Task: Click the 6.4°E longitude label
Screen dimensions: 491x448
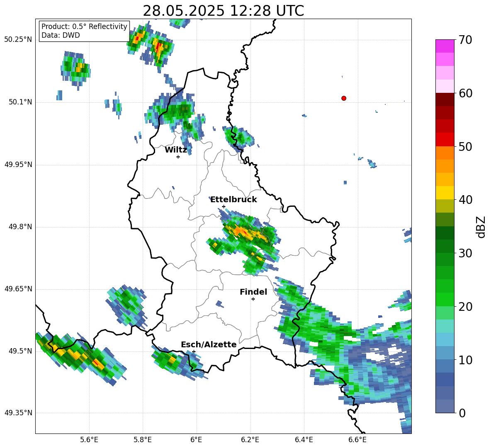Action: point(304,440)
